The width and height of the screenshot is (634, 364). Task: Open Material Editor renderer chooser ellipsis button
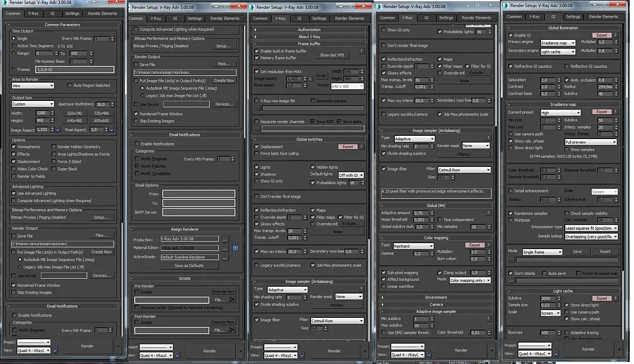click(x=225, y=248)
